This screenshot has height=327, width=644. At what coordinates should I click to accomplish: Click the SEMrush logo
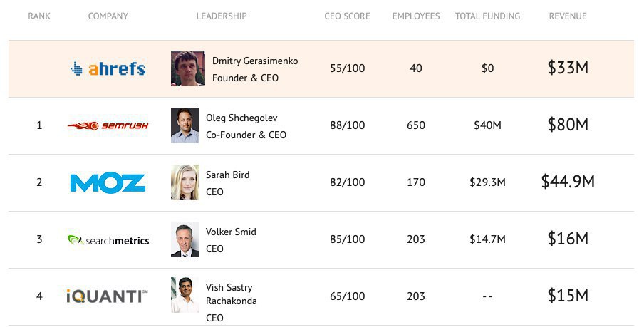pyautogui.click(x=108, y=125)
